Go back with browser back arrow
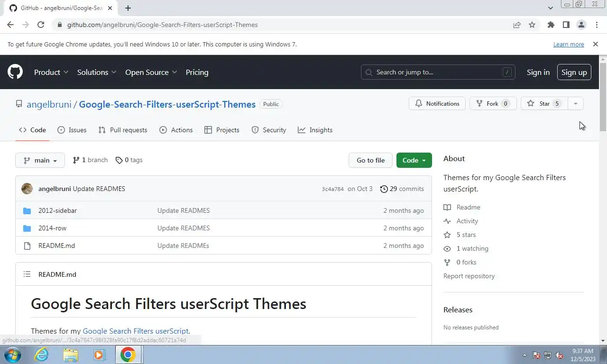Image resolution: width=607 pixels, height=364 pixels. point(10,25)
